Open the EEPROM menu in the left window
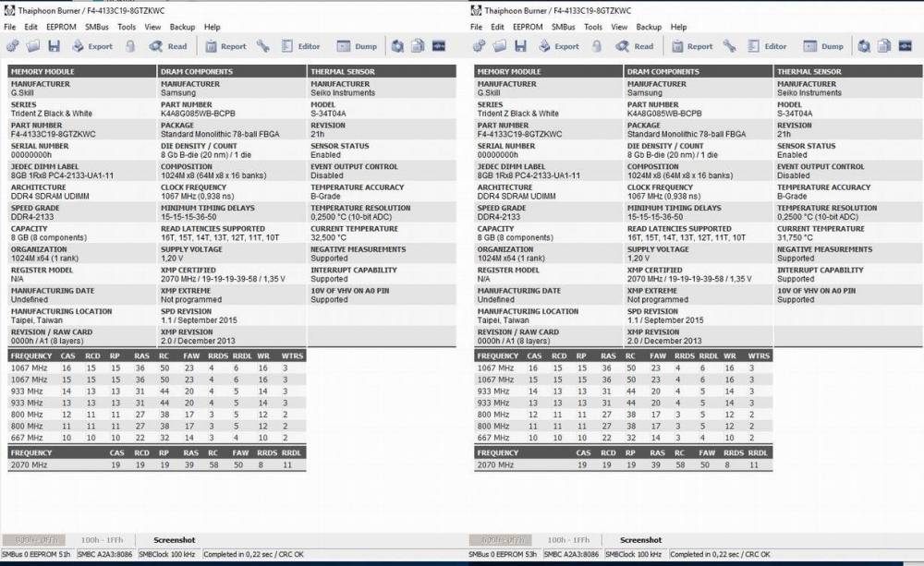 [61, 27]
